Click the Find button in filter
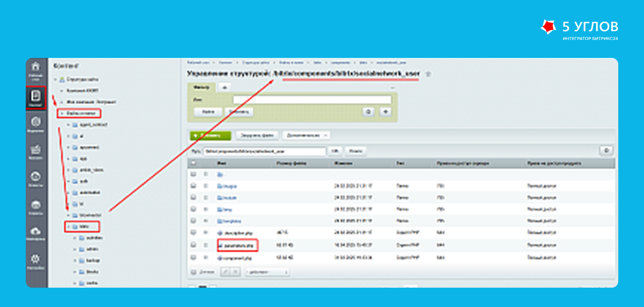The image size is (644, 307). click(208, 112)
